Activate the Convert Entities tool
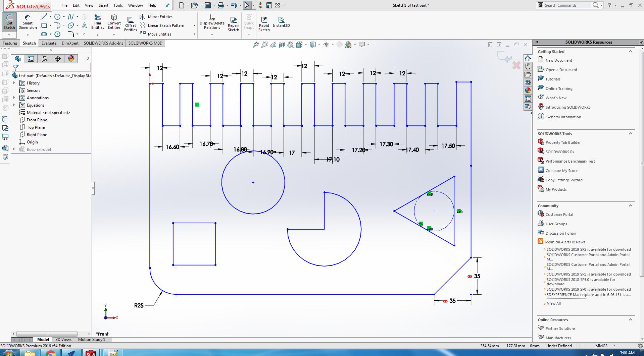This screenshot has height=356, width=644. click(x=114, y=22)
